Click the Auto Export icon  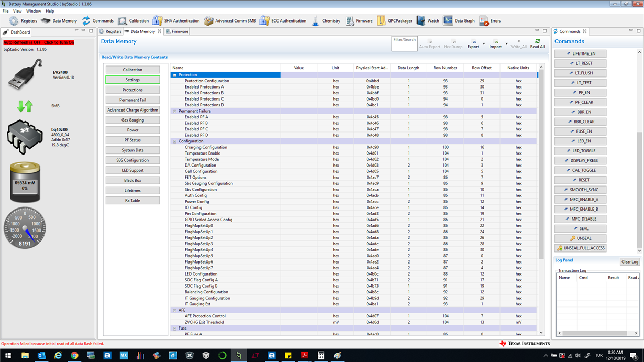tap(430, 43)
